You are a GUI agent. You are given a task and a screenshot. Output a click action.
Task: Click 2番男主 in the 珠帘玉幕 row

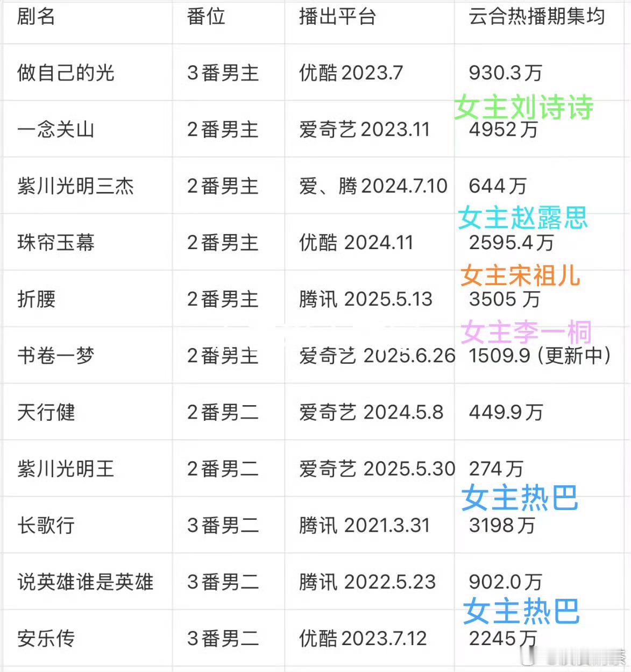[x=223, y=243]
